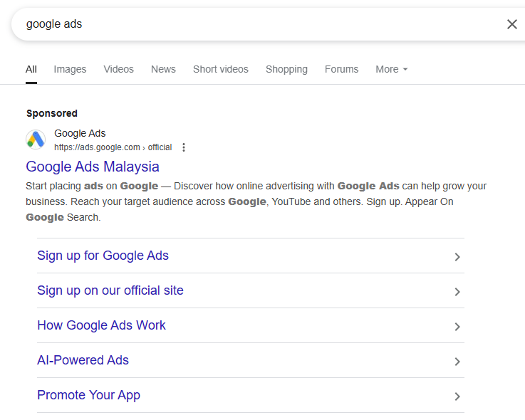
Task: Click the Google Ads logo icon
Action: [36, 140]
